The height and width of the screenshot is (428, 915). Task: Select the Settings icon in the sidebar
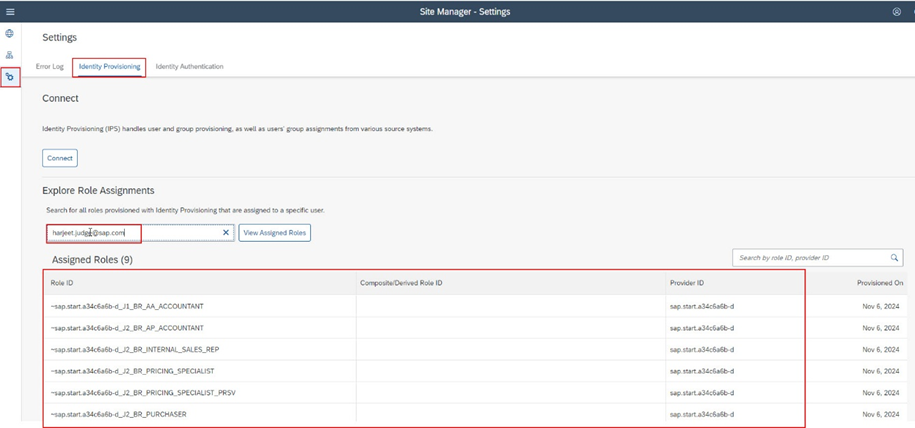(10, 77)
